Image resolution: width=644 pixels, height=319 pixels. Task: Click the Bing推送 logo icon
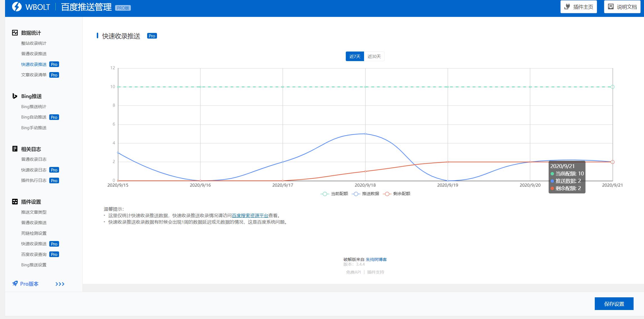15,96
